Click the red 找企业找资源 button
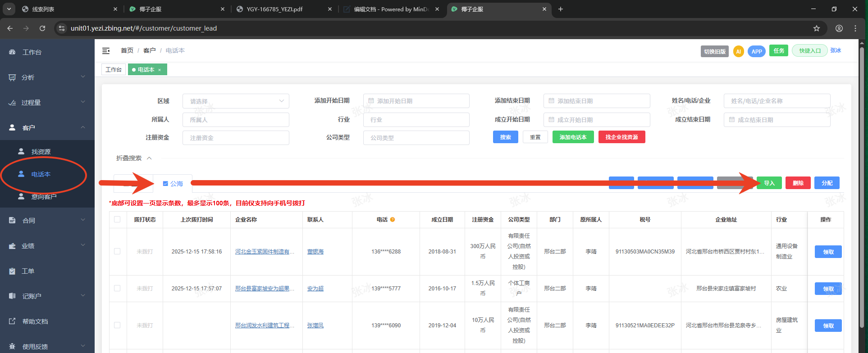The height and width of the screenshot is (353, 868). 621,137
